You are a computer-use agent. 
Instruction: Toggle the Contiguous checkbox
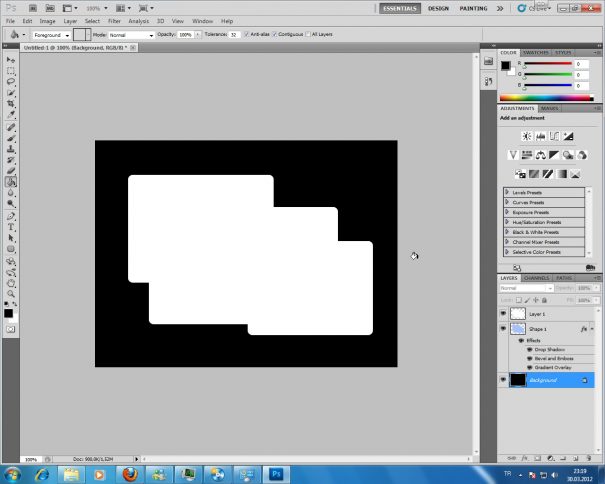[275, 34]
